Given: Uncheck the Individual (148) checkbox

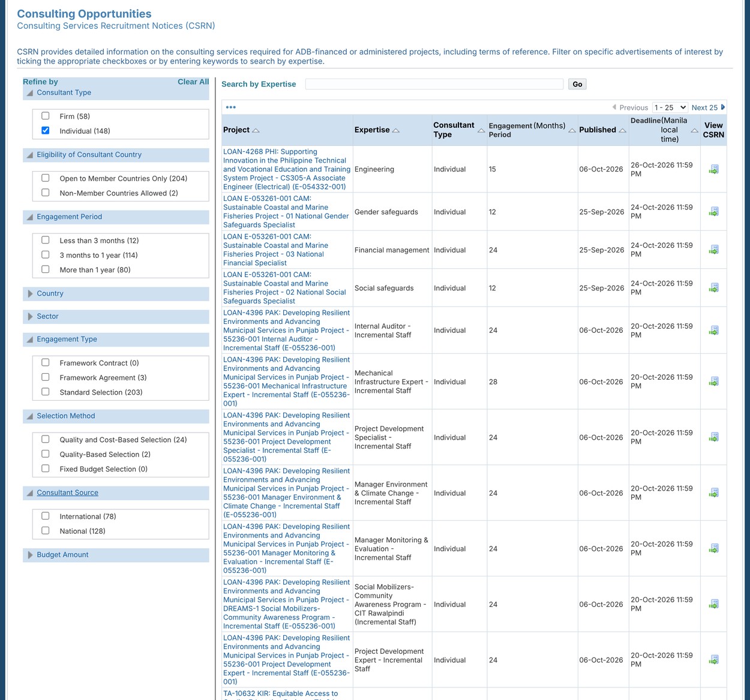Looking at the screenshot, I should tap(46, 130).
